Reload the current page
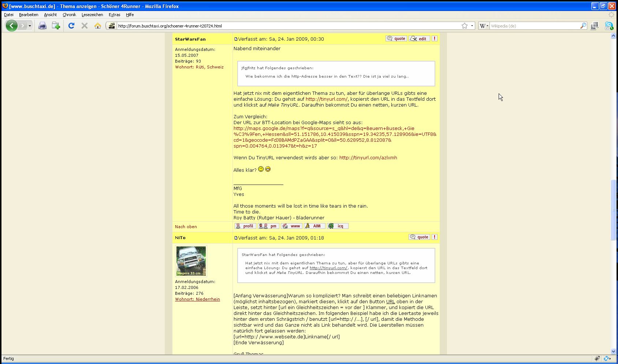 click(x=71, y=26)
